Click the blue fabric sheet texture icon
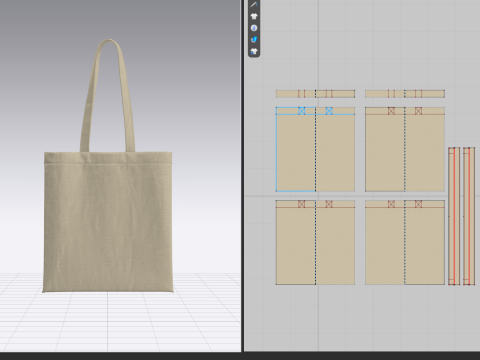Screen dimensions: 480x360 point(254,40)
